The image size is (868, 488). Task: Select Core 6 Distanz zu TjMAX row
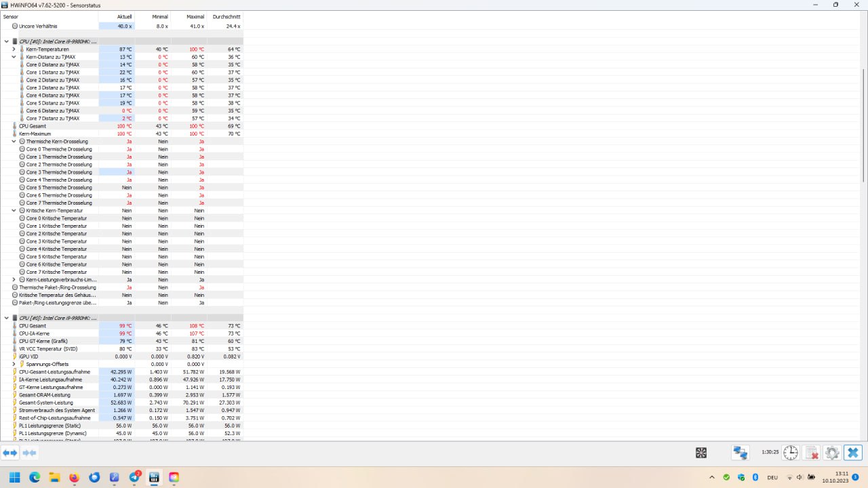pos(121,110)
